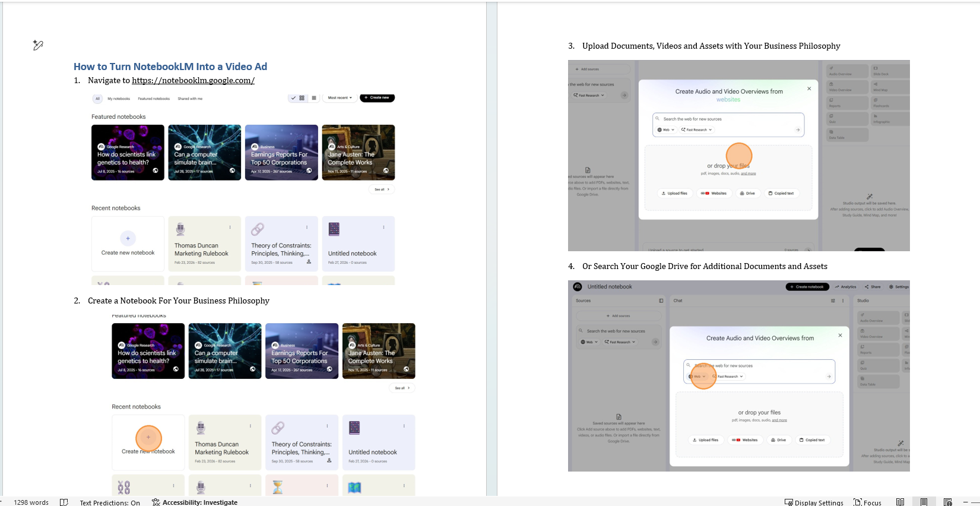Open the 1298 words count dialog

pos(31,502)
